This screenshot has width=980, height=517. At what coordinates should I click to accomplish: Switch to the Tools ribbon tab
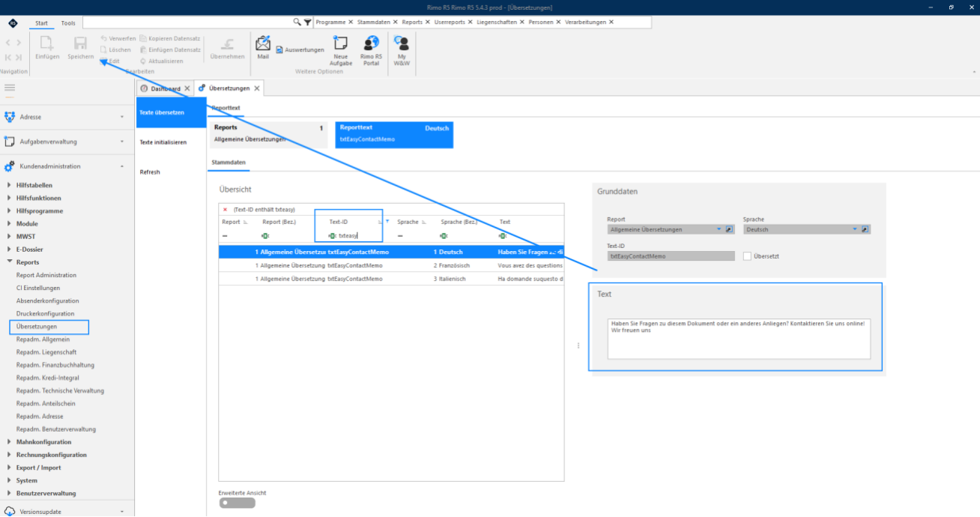(68, 23)
